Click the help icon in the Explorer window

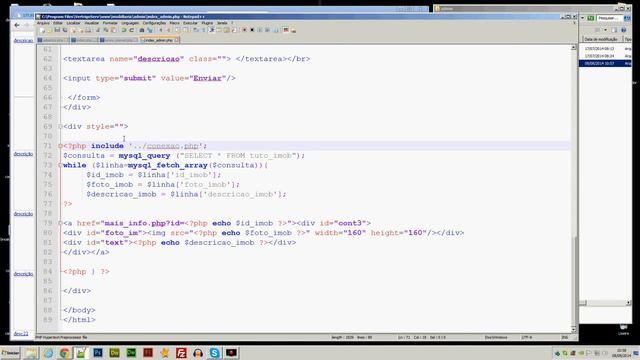(623, 30)
